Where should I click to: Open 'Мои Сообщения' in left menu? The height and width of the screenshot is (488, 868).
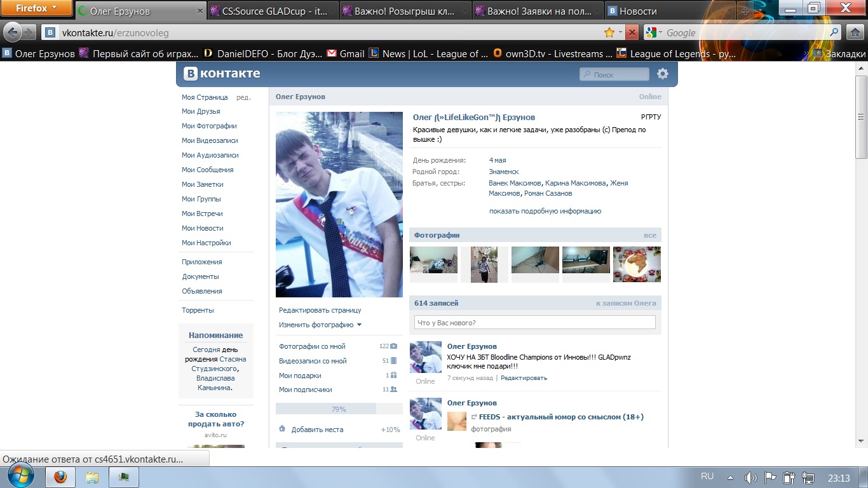[x=207, y=170]
